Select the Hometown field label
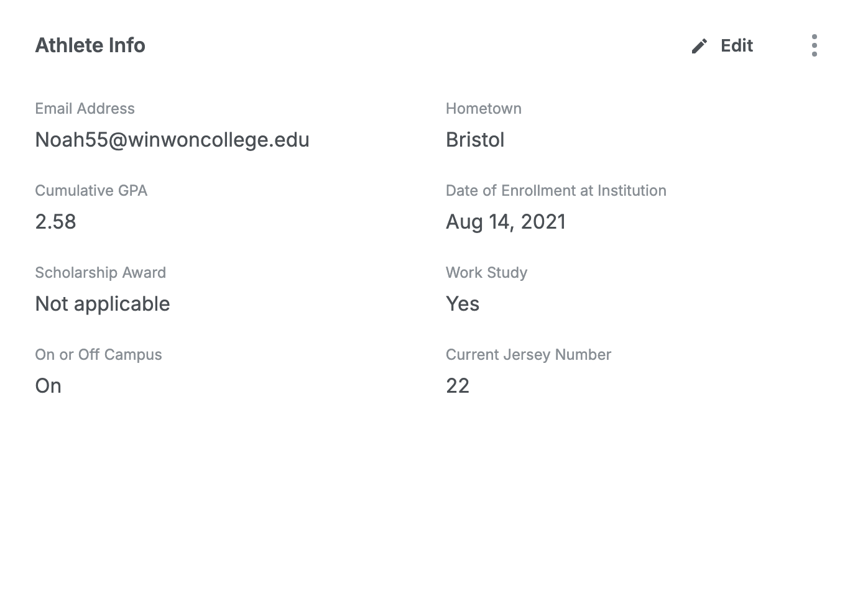Viewport: 868px width, 609px height. (484, 109)
